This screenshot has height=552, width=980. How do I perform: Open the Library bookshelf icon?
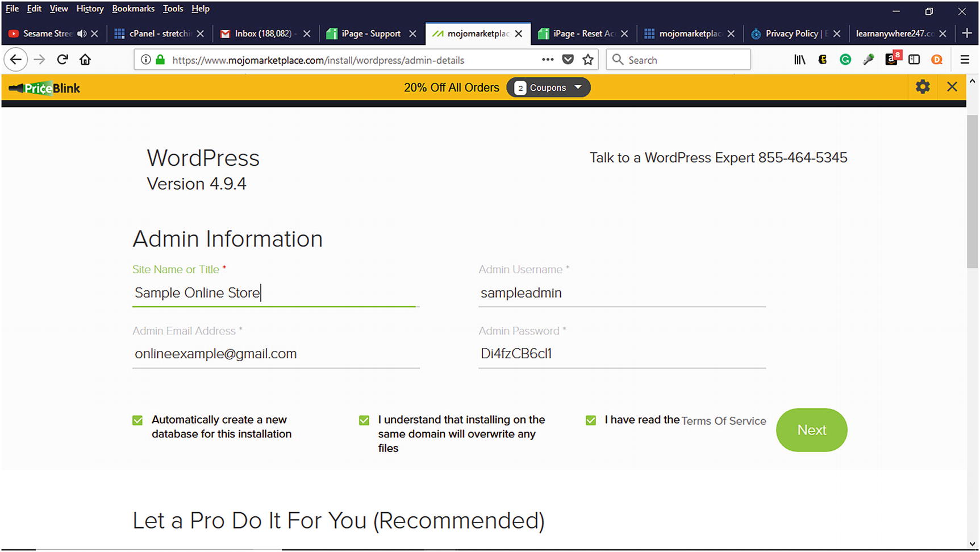click(800, 60)
